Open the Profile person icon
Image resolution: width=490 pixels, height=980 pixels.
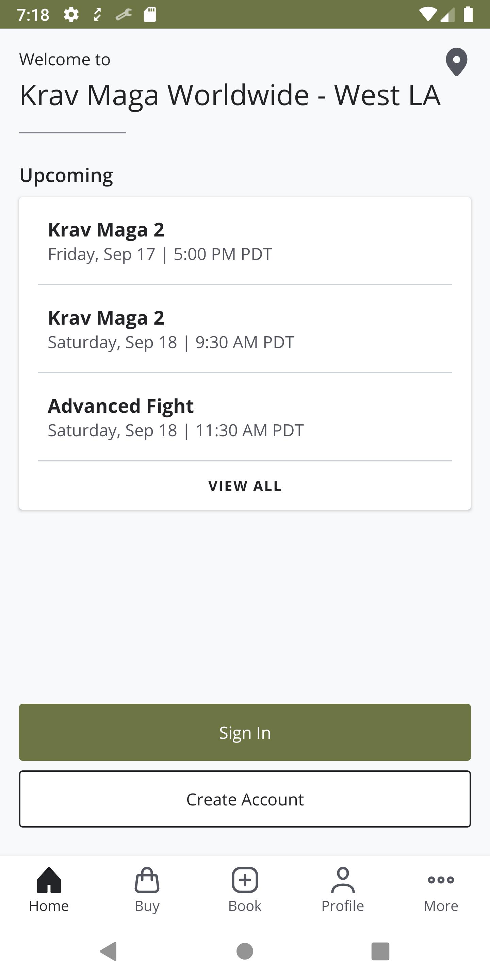[x=343, y=880]
